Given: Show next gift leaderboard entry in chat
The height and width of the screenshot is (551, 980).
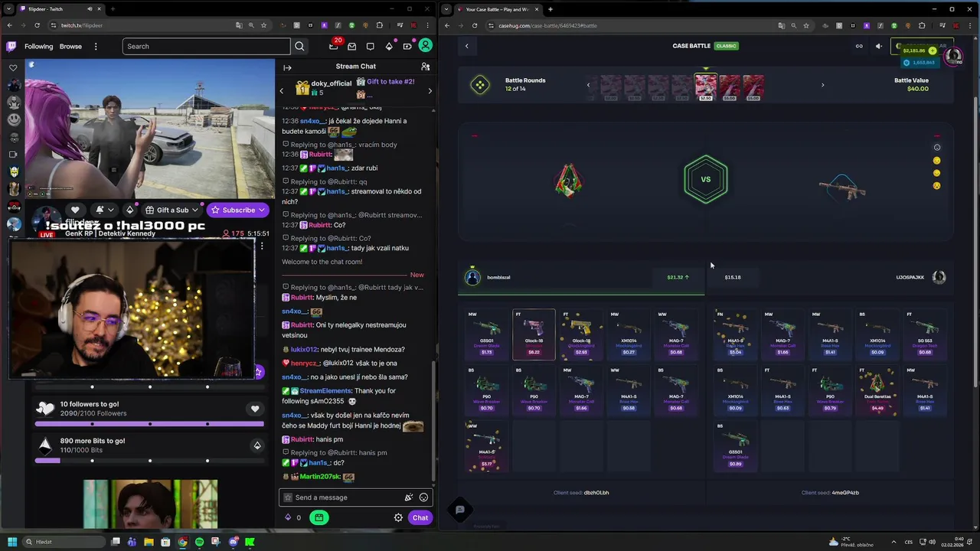Looking at the screenshot, I should coord(430,91).
